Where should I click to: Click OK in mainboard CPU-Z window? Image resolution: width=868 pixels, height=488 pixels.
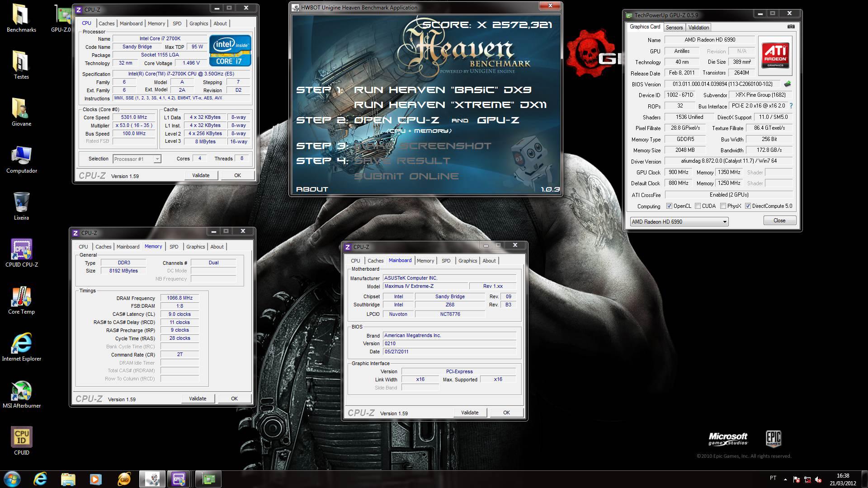(506, 413)
